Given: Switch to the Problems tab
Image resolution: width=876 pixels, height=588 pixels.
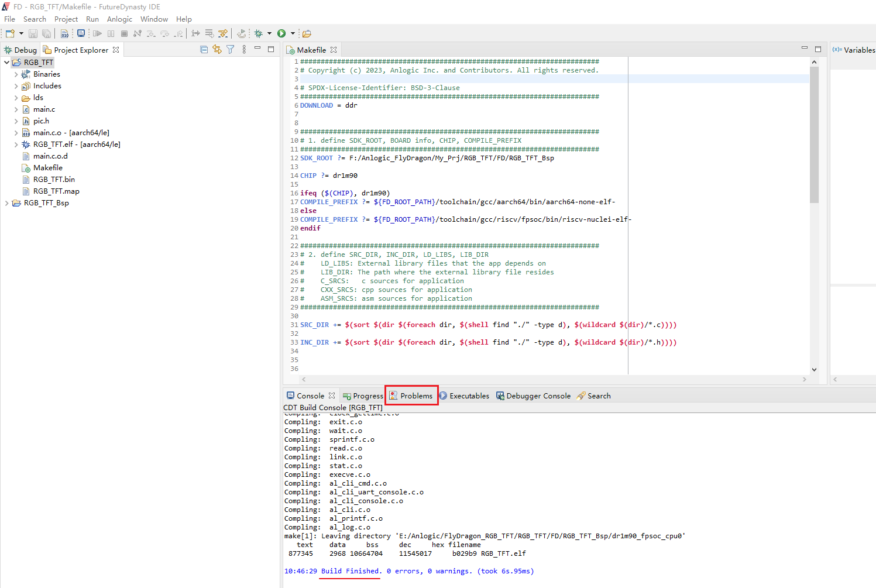Looking at the screenshot, I should (411, 396).
